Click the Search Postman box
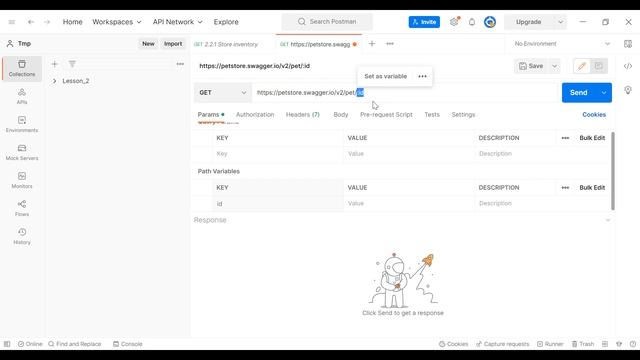Screen dimensions: 640x360 (x=327, y=22)
